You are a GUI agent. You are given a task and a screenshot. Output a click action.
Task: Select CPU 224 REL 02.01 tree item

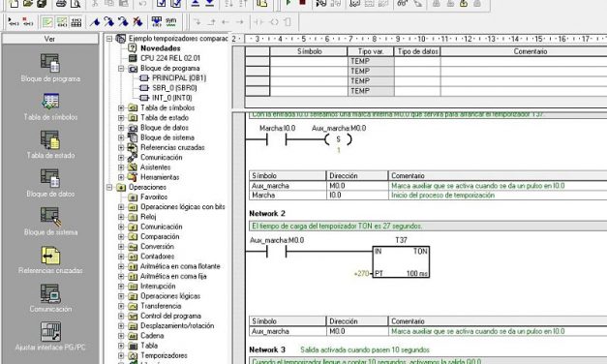pyautogui.click(x=170, y=58)
